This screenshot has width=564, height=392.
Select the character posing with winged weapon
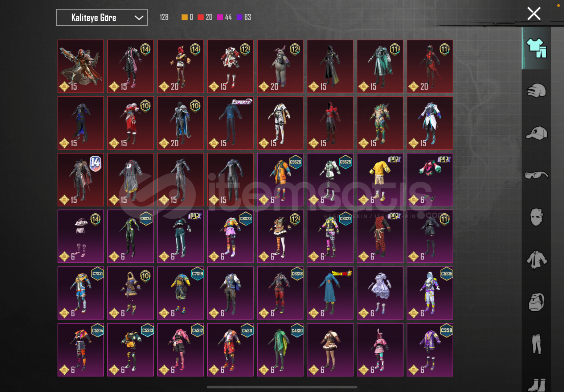tap(81, 66)
